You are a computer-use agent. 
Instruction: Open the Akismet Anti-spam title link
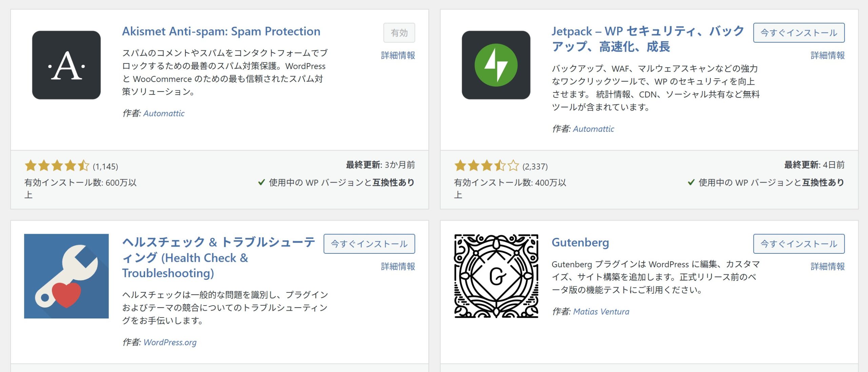click(x=221, y=32)
